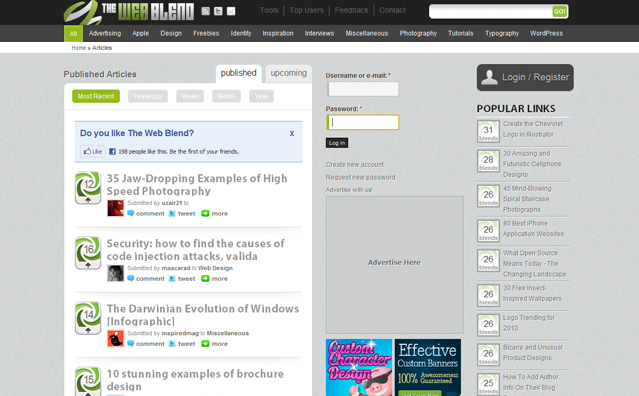Viewport: 639px width, 396px height.
Task: Show more for the Darwinian Evolution article
Action: pyautogui.click(x=215, y=344)
